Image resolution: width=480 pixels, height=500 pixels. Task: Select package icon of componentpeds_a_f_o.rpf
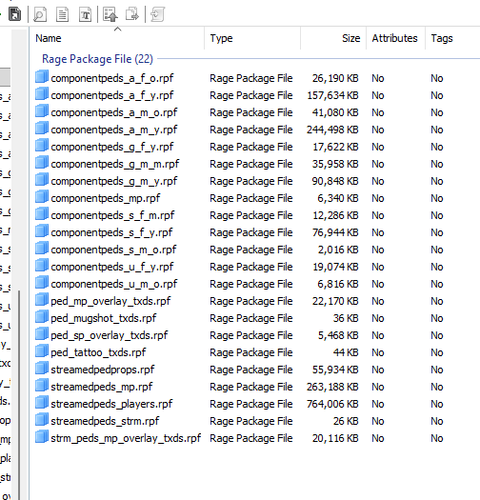pyautogui.click(x=42, y=77)
